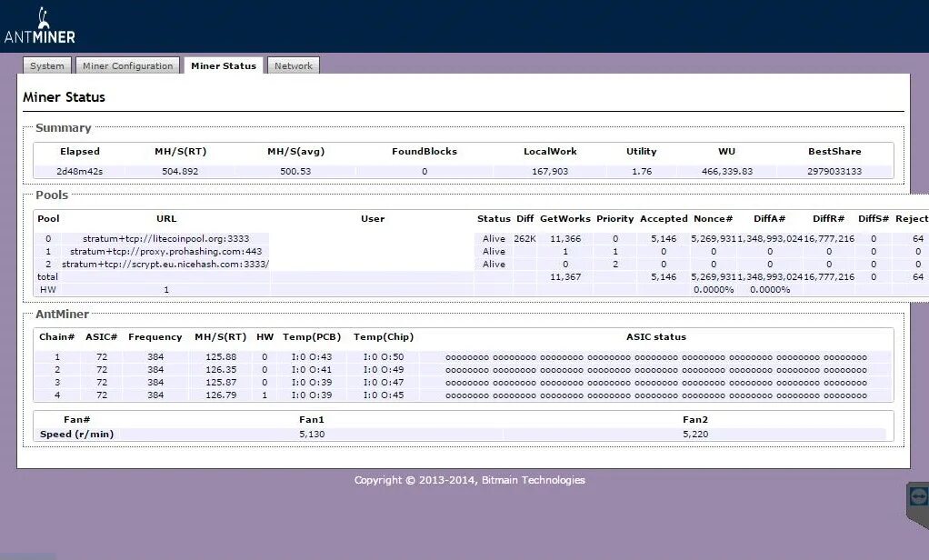Click BestShare value 2979033133
929x560 pixels.
[834, 171]
